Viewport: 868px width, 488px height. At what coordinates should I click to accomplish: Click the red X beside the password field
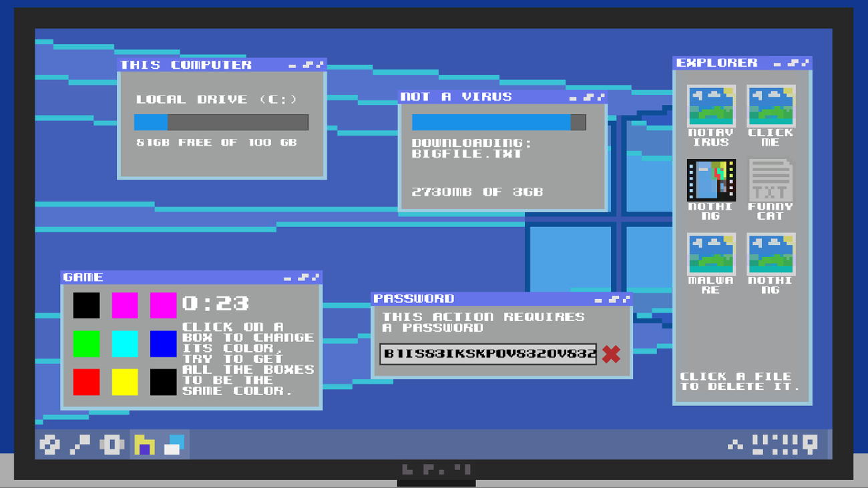click(x=610, y=354)
